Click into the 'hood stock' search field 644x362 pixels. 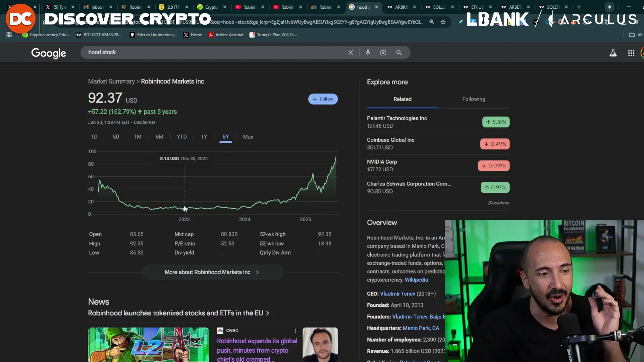click(x=215, y=53)
